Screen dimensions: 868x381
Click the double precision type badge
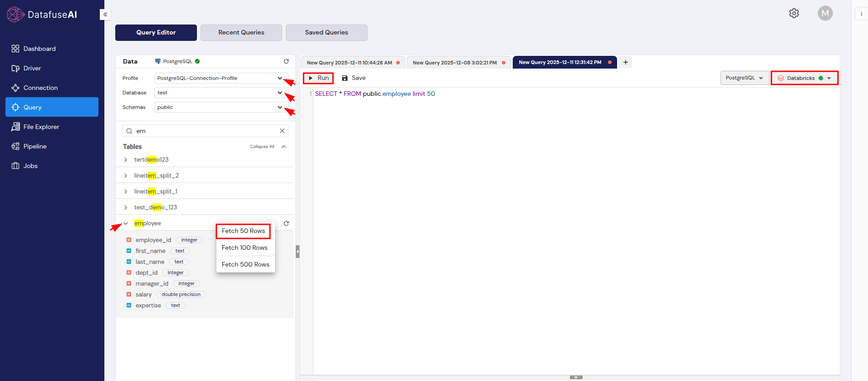point(181,294)
